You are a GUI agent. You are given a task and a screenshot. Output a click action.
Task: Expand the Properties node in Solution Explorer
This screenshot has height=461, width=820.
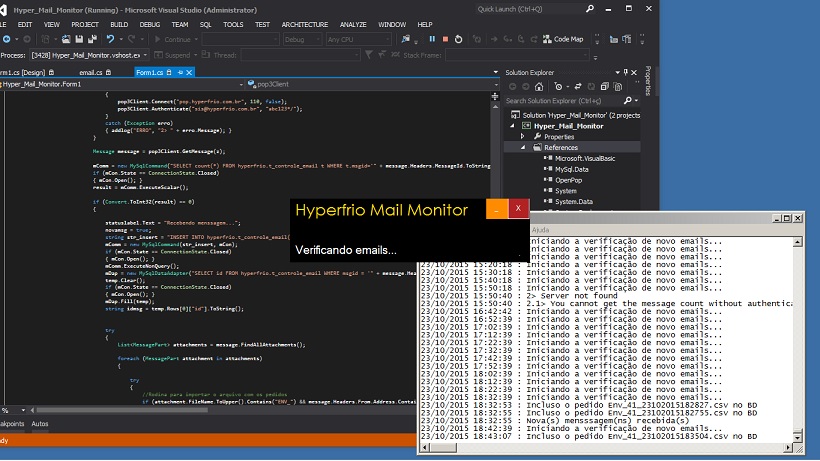point(522,136)
